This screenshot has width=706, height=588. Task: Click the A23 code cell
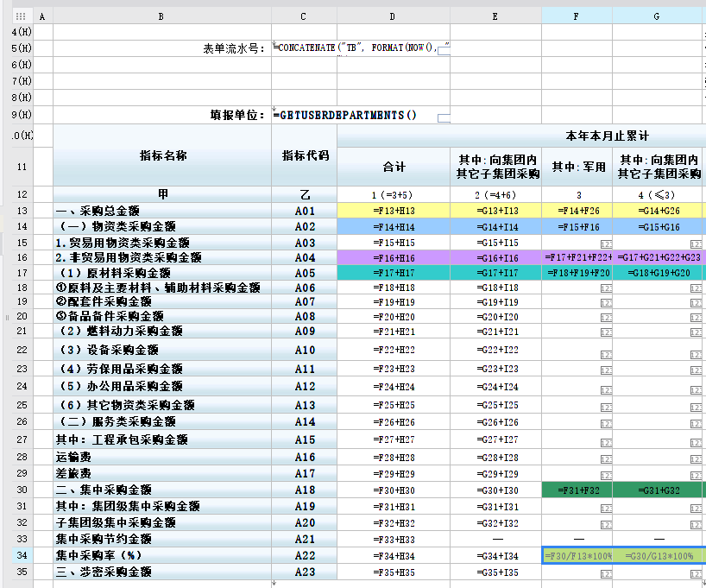(x=305, y=572)
